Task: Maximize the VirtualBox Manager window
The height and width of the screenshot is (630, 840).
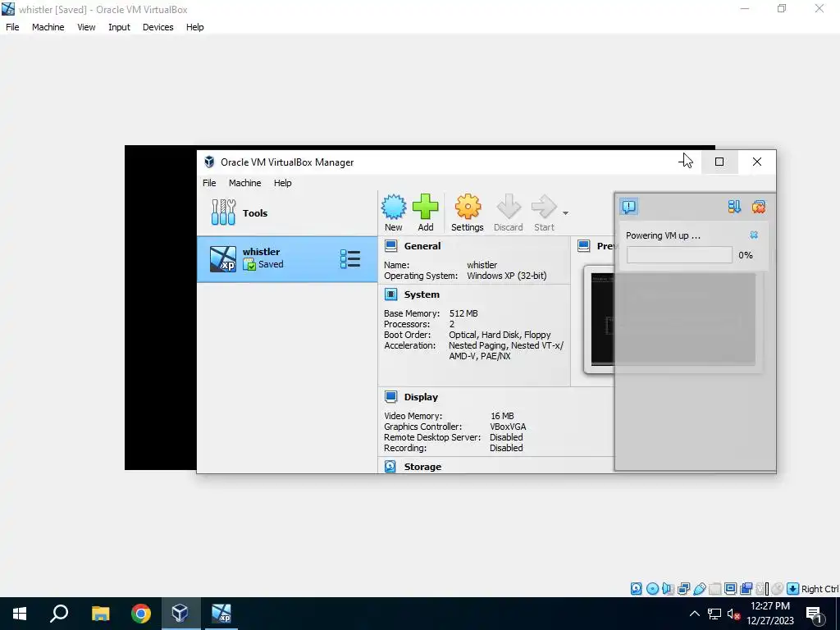Action: pyautogui.click(x=719, y=162)
